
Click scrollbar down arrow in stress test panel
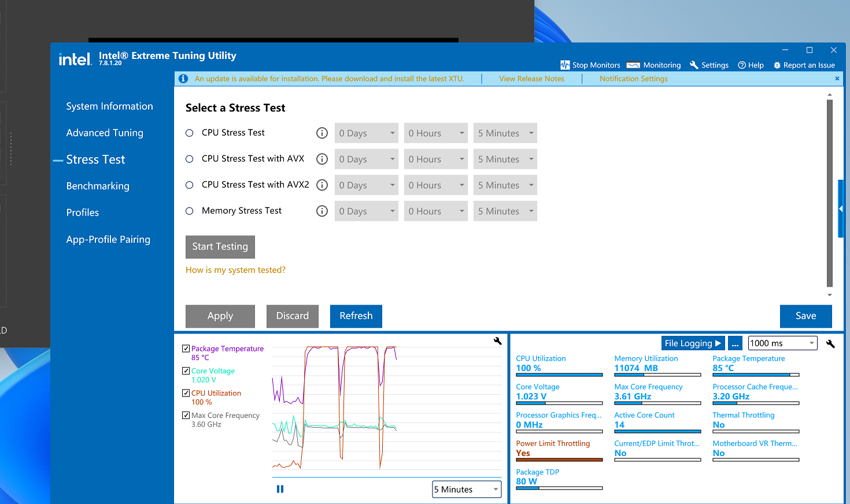click(830, 295)
